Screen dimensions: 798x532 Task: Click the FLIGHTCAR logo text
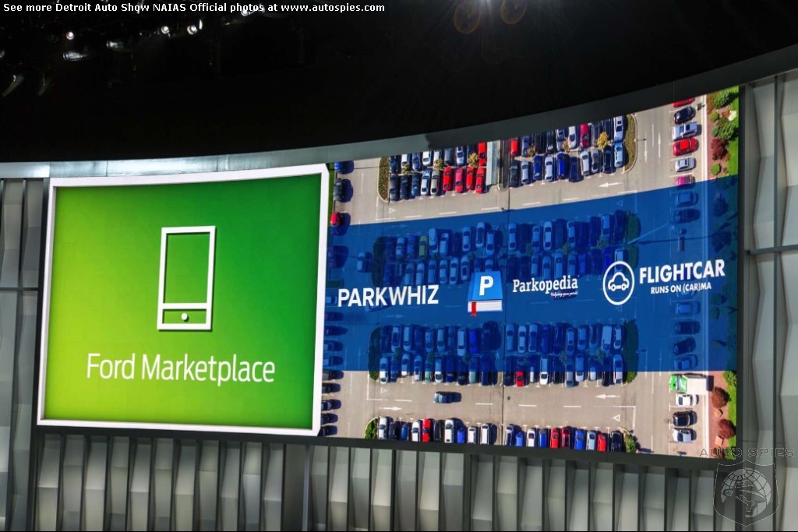681,272
